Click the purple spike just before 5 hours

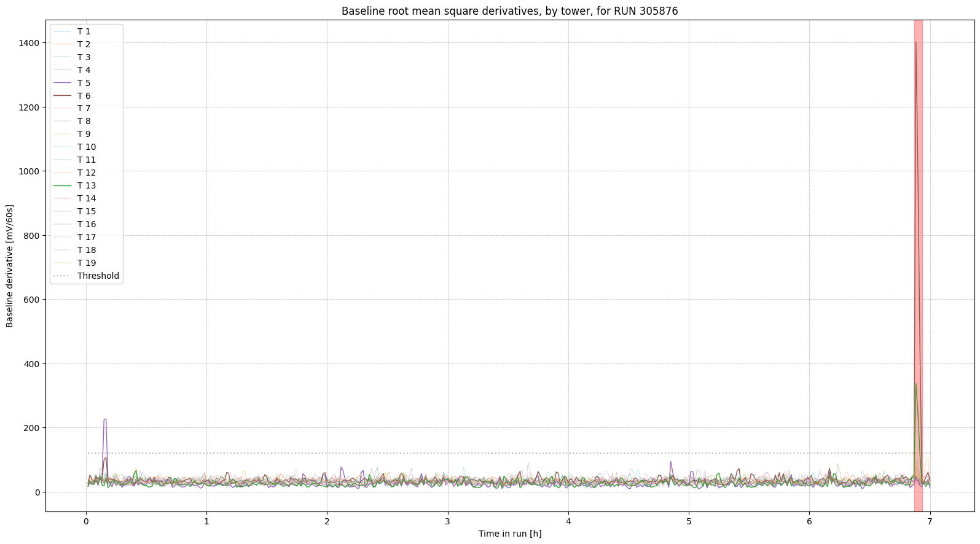click(670, 462)
